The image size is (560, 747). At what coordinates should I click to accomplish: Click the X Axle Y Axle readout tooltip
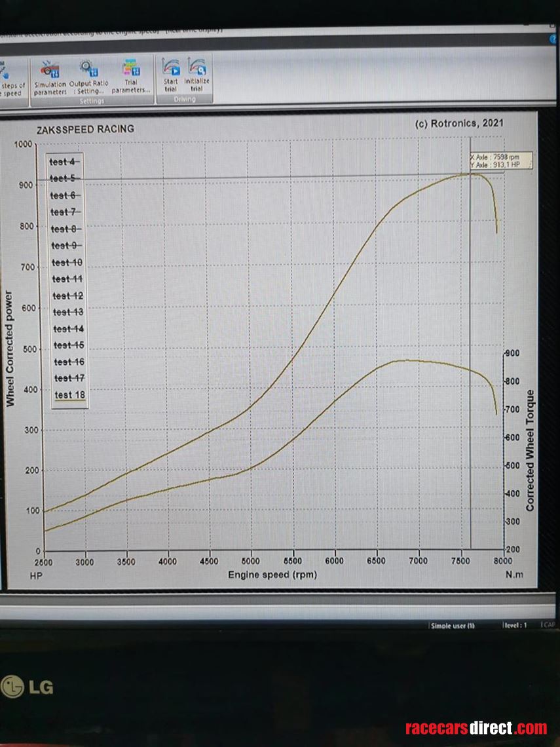(500, 161)
